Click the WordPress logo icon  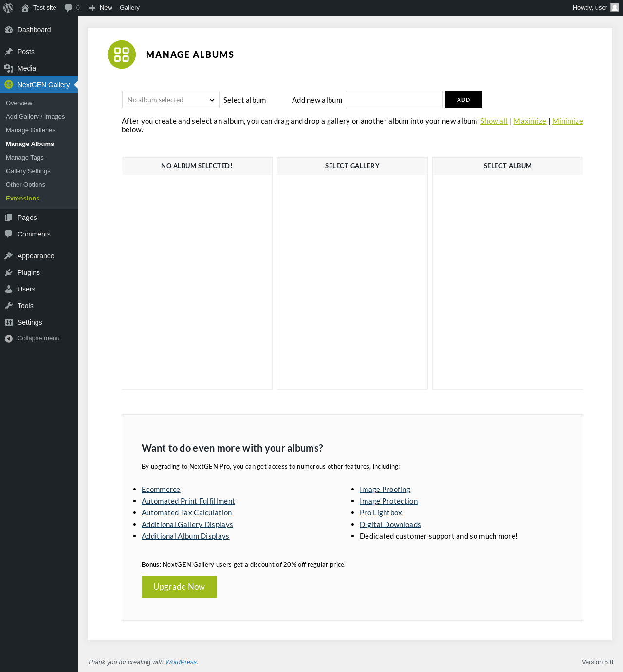click(x=8, y=8)
